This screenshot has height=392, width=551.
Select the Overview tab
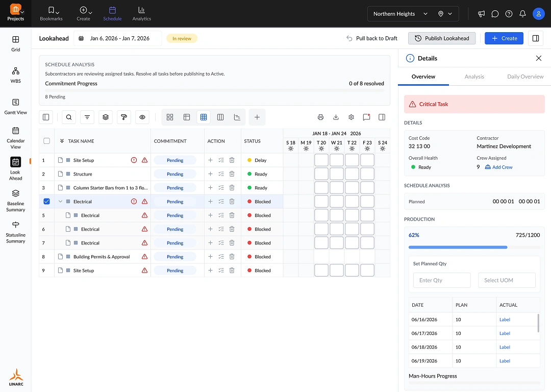[423, 77]
